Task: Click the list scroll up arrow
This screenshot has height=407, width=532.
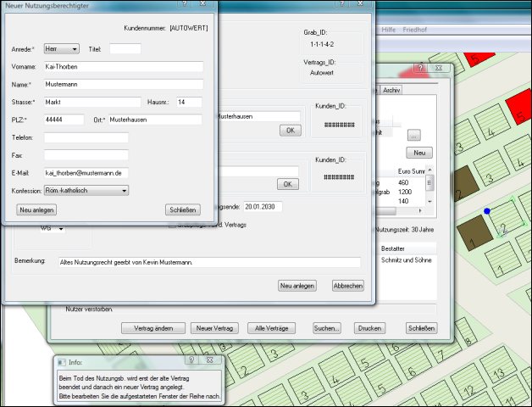Action: coord(429,170)
